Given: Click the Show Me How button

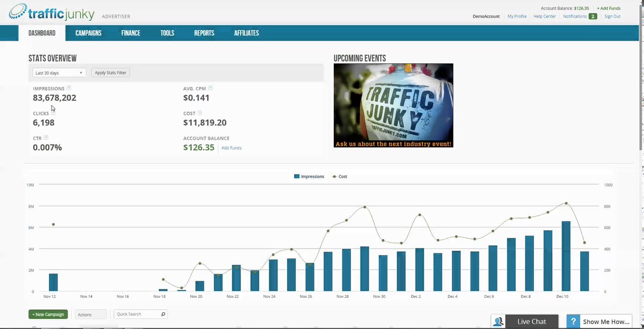Looking at the screenshot, I should (600, 322).
